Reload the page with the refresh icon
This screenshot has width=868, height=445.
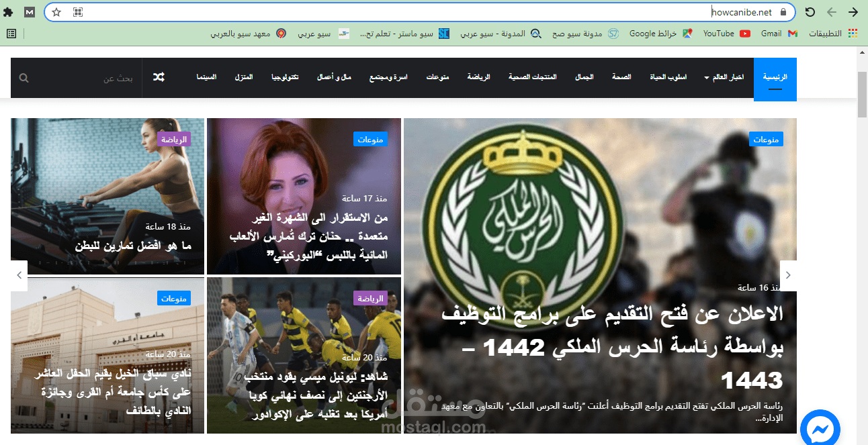click(810, 12)
